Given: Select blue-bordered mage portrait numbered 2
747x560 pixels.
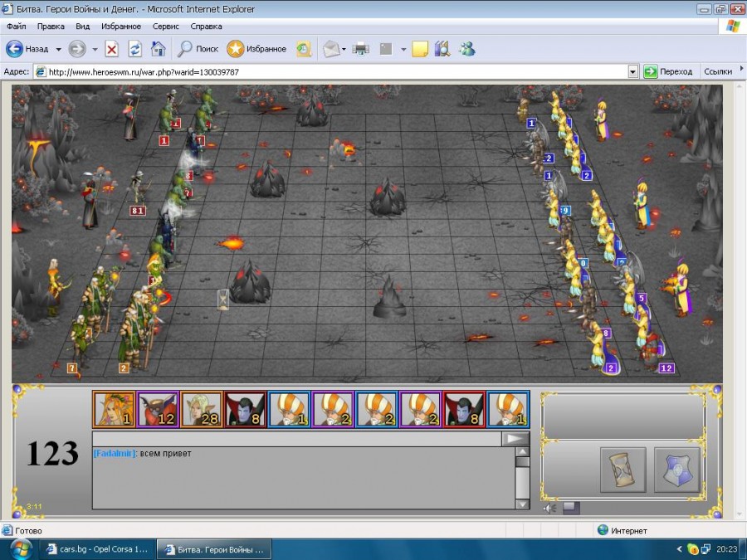Looking at the screenshot, I should tap(377, 409).
